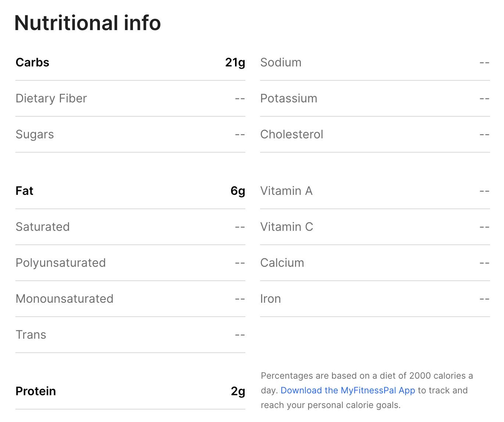Click the Trans fat label
Screen dimensions: 504x422
pos(31,335)
